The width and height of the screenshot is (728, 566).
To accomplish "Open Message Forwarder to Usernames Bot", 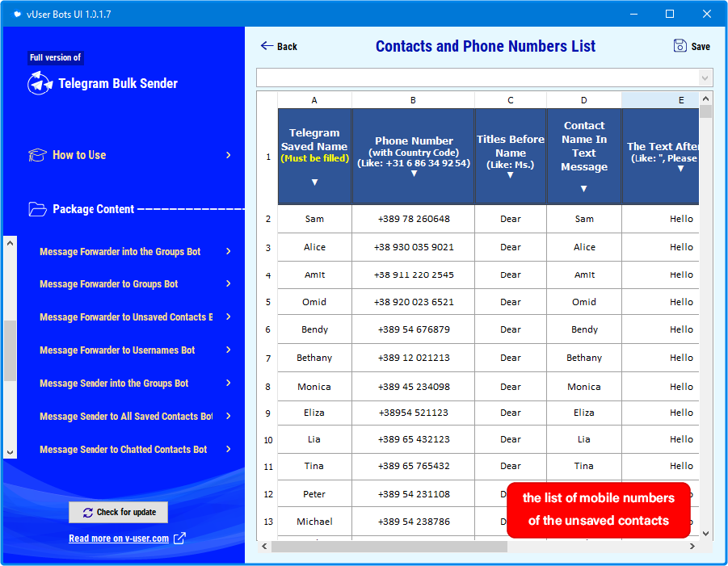I will point(117,350).
